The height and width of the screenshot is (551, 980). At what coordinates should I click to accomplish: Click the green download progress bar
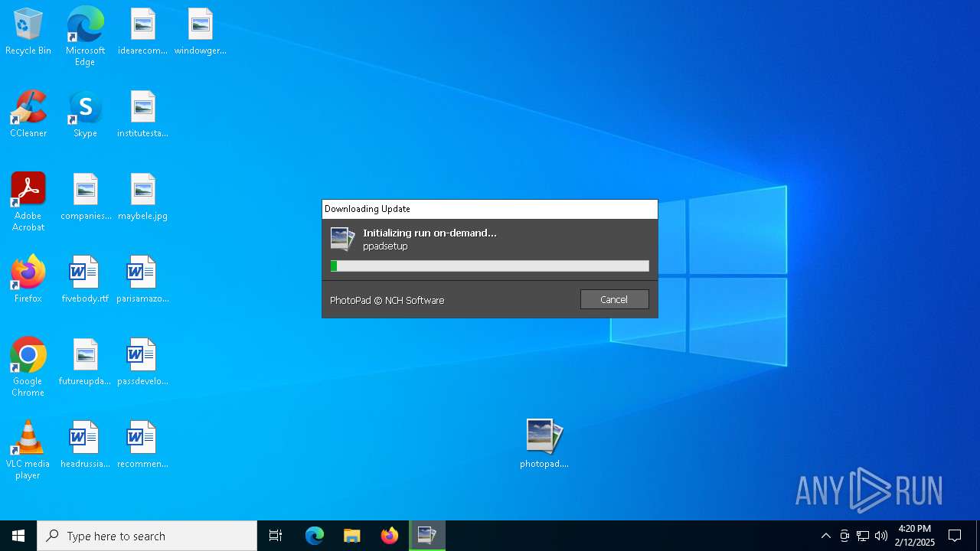tap(490, 266)
